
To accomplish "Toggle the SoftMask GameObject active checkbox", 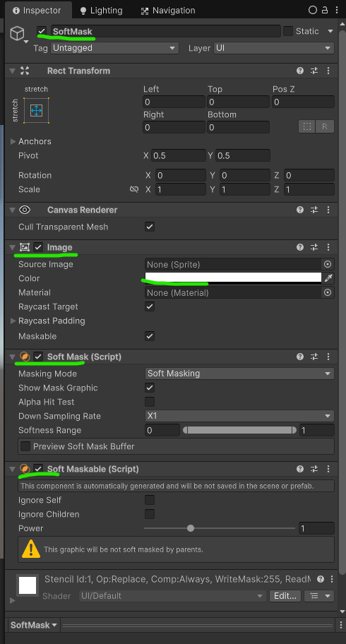I will point(42,31).
